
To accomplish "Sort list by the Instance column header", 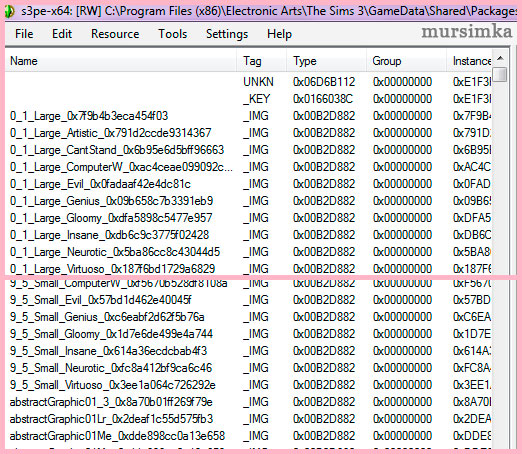I will pos(469,61).
